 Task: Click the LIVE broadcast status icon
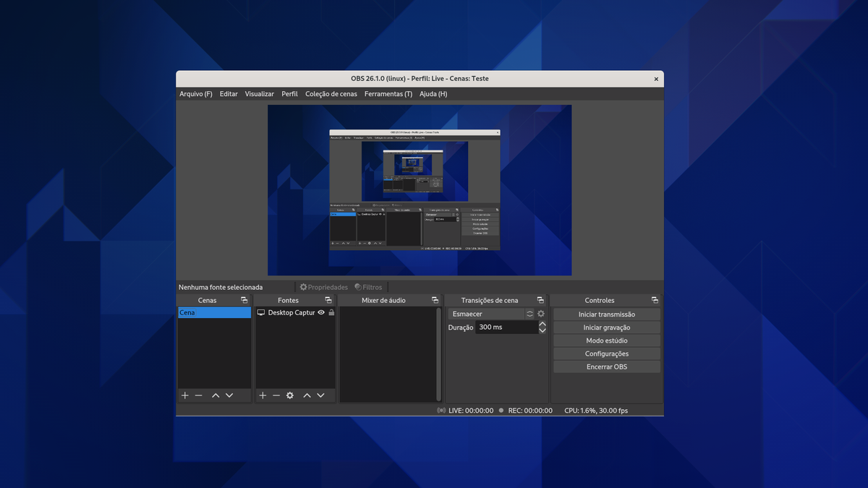441,410
